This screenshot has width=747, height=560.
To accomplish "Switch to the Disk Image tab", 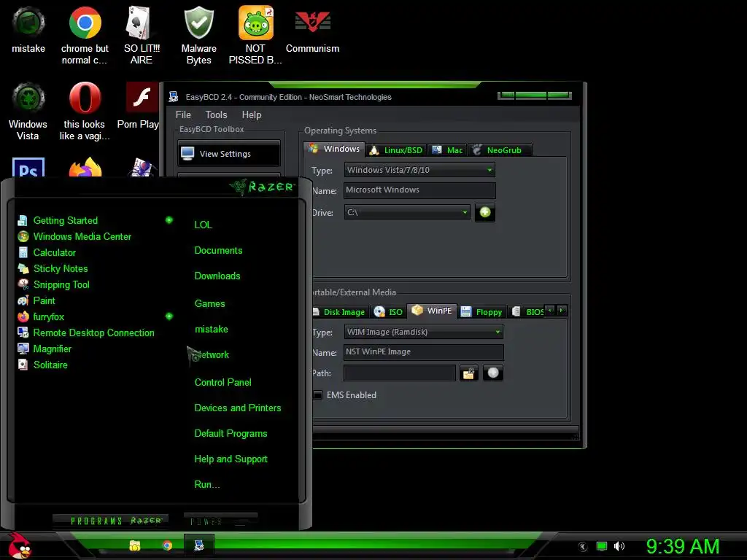I will click(x=339, y=312).
